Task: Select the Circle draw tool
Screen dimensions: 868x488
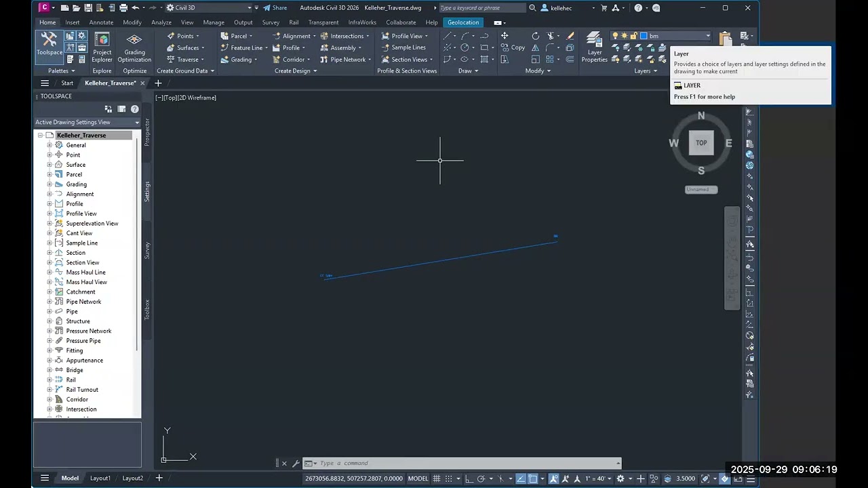Action: pyautogui.click(x=465, y=47)
